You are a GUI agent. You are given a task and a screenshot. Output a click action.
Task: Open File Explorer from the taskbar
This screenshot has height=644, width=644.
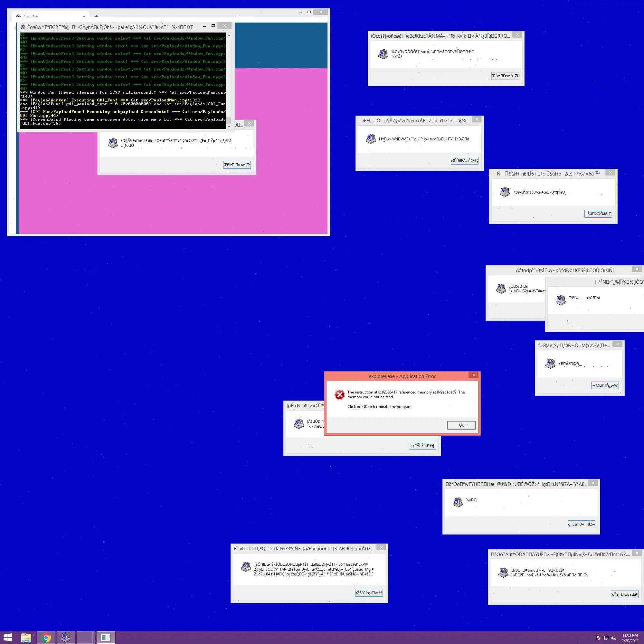click(x=26, y=637)
